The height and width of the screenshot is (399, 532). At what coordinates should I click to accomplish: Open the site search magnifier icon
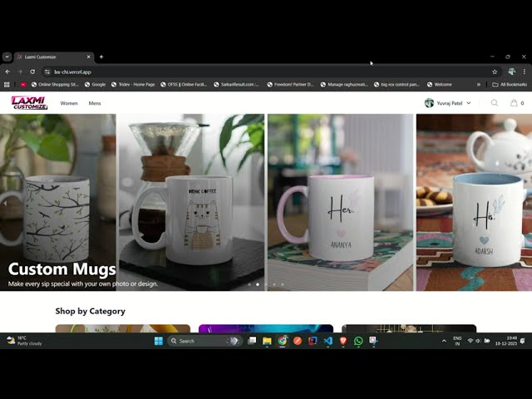495,103
